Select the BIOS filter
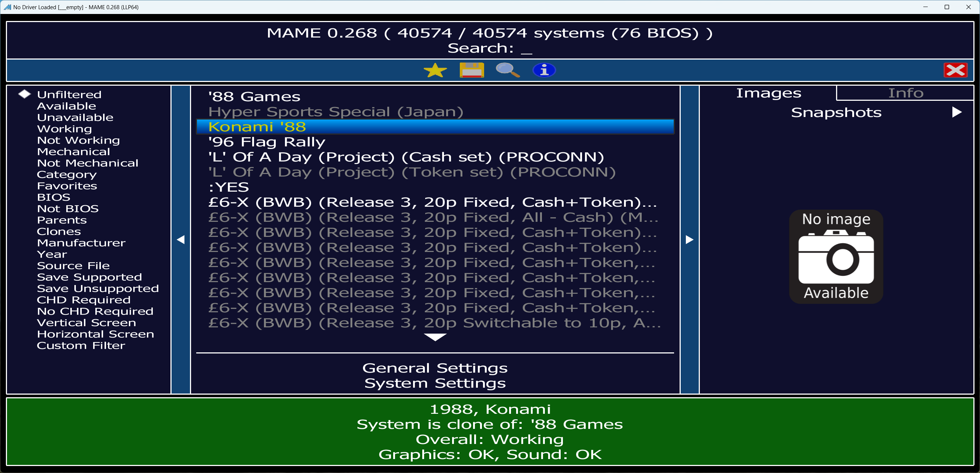Image resolution: width=980 pixels, height=473 pixels. 54,198
